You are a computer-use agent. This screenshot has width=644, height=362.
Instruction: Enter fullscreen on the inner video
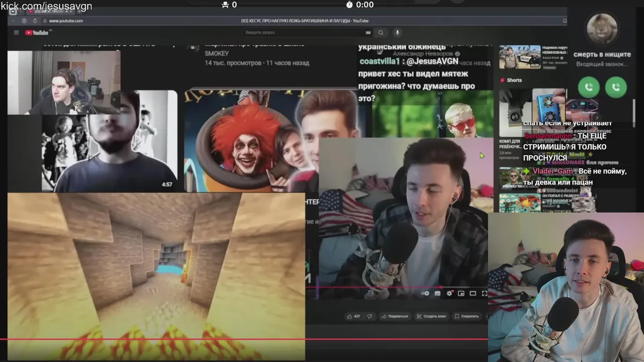tap(485, 294)
